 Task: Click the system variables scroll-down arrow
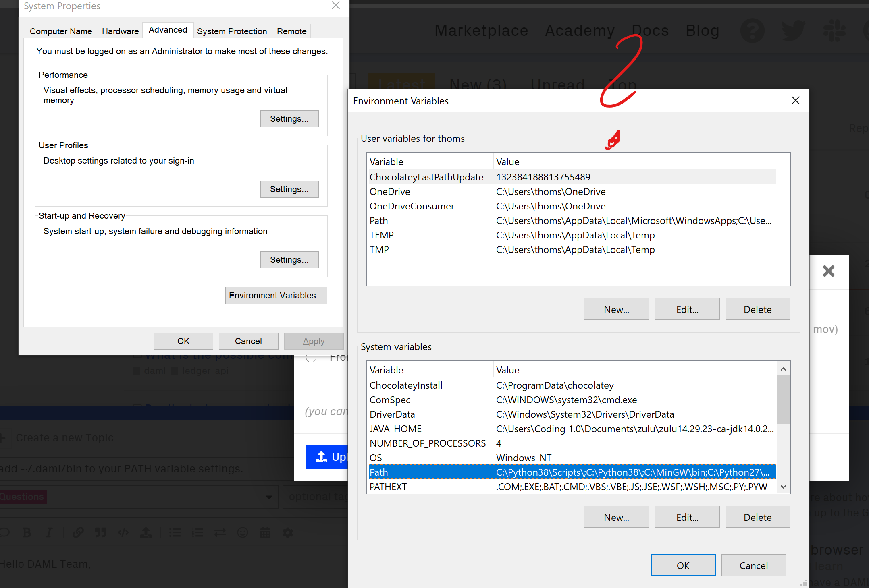tap(783, 487)
